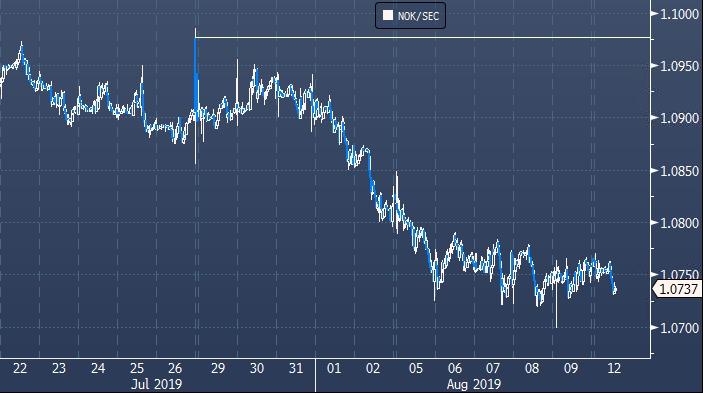Image resolution: width=704 pixels, height=393 pixels.
Task: Select the Jul 2019 month label
Action: [x=156, y=384]
